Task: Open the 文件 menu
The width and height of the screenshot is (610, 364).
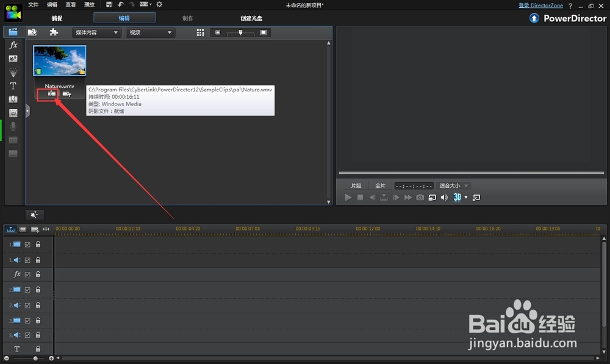Action: (34, 5)
